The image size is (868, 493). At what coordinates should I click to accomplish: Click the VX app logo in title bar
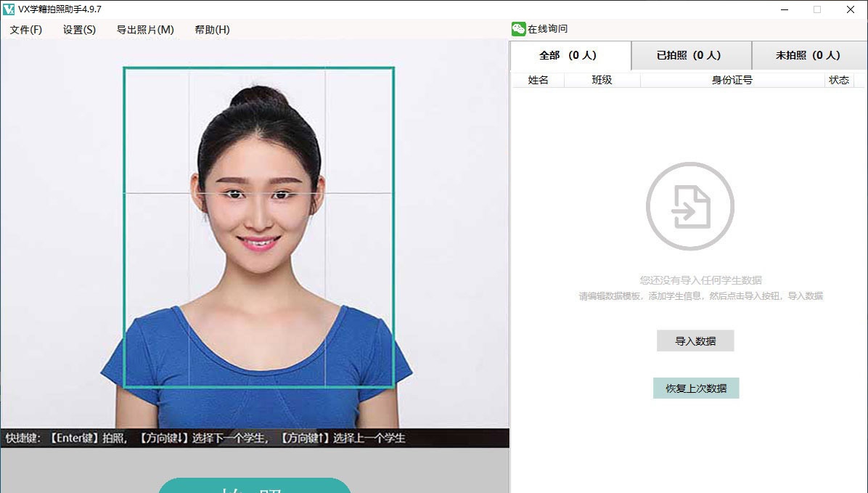pyautogui.click(x=8, y=9)
